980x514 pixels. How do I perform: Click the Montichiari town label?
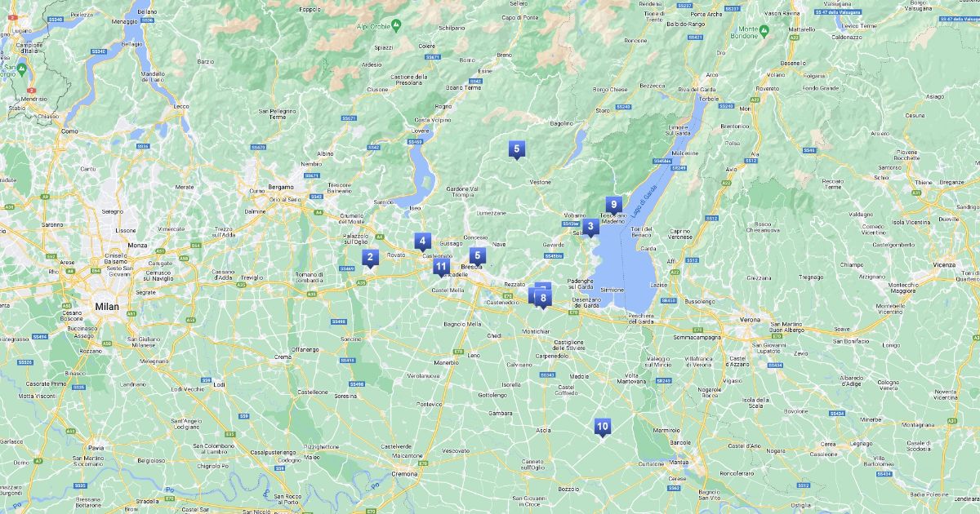point(536,332)
